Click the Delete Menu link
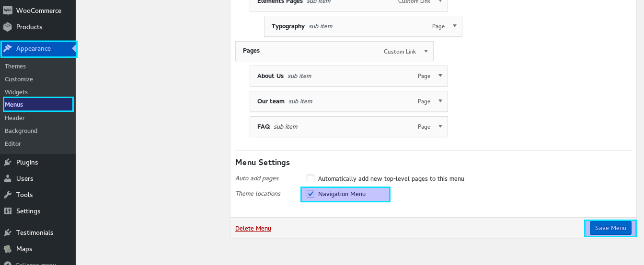644x265 pixels. pyautogui.click(x=253, y=229)
